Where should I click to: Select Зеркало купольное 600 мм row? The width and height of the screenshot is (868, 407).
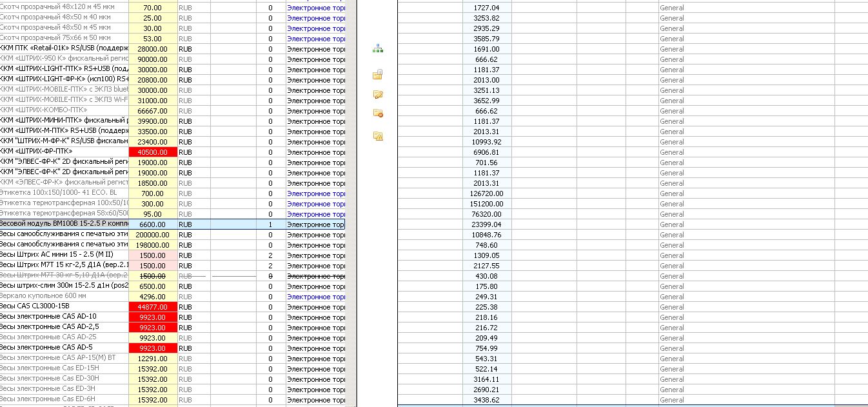click(173, 297)
